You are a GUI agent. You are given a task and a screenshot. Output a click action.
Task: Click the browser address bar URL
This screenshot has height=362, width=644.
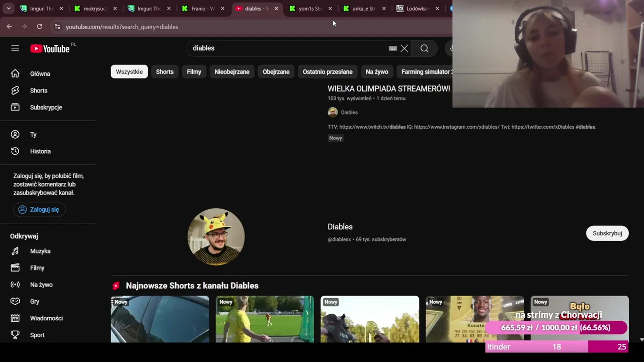click(122, 27)
